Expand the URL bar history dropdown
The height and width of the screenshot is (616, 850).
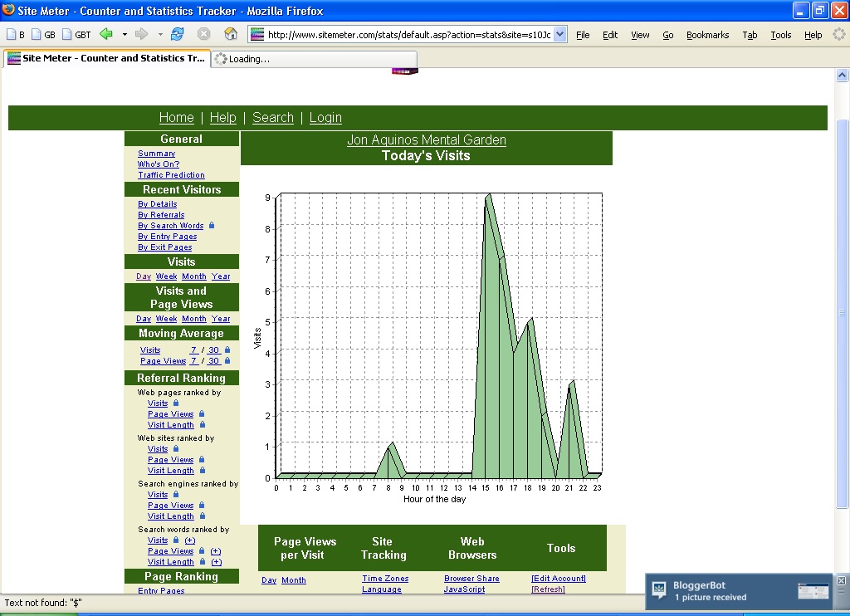tap(560, 34)
